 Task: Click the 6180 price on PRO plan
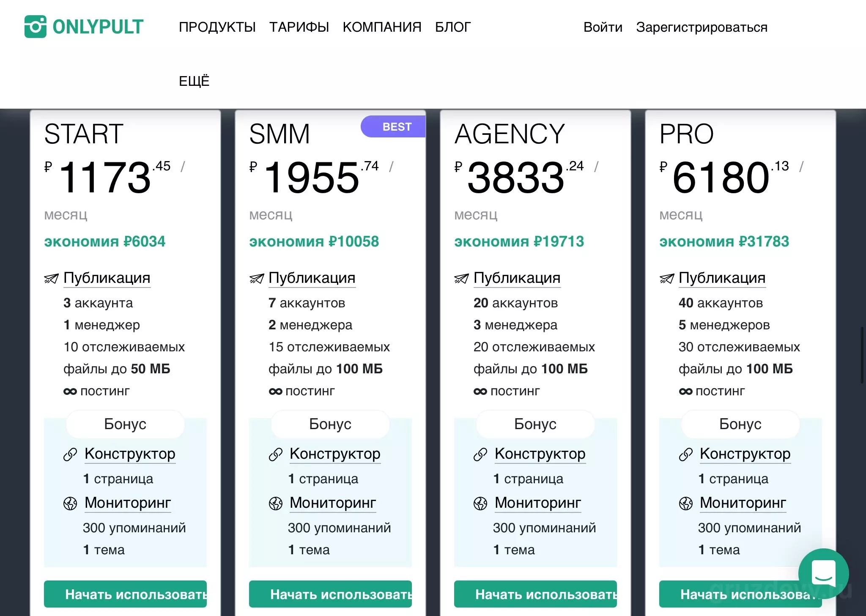coord(721,178)
